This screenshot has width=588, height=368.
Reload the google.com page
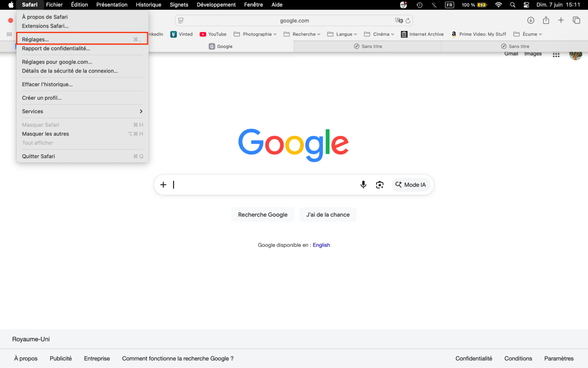tap(408, 21)
